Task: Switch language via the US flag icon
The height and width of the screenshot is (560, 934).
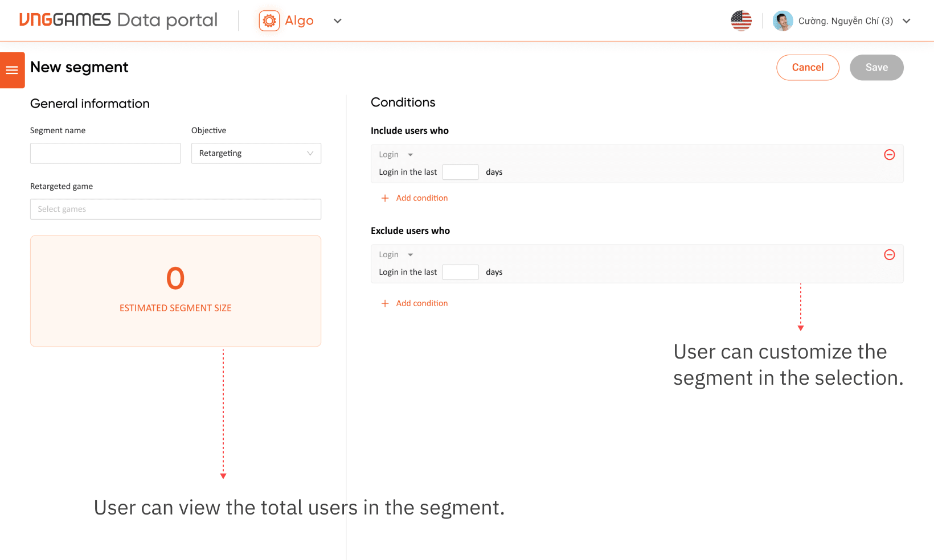Action: [x=741, y=21]
